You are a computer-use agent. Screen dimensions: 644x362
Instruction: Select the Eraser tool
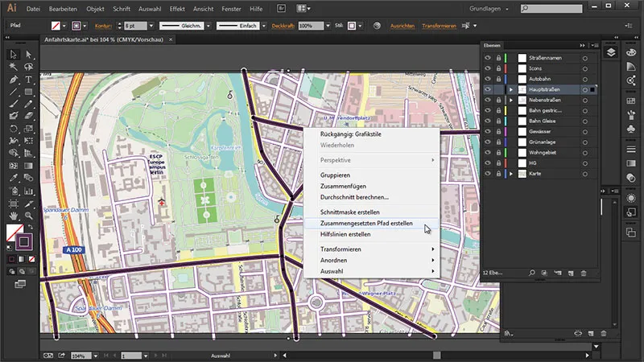click(x=28, y=116)
